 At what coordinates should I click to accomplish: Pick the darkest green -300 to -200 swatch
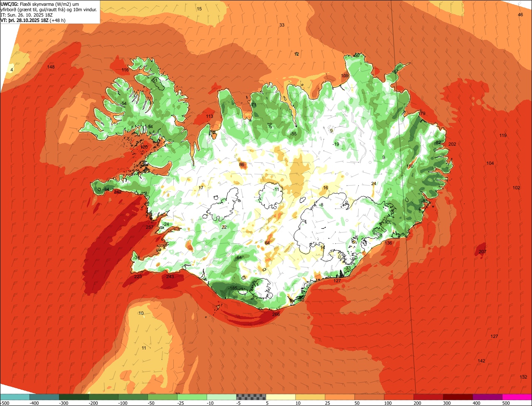point(74,397)
